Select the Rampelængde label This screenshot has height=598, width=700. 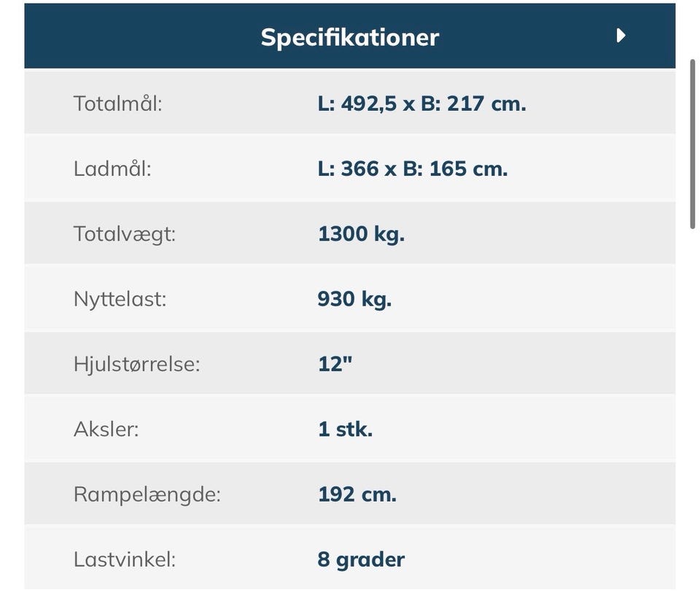pyautogui.click(x=147, y=494)
